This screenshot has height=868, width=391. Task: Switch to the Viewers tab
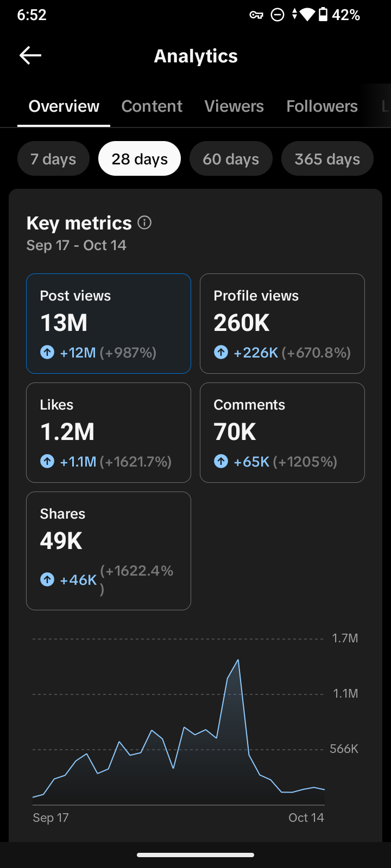pos(234,106)
